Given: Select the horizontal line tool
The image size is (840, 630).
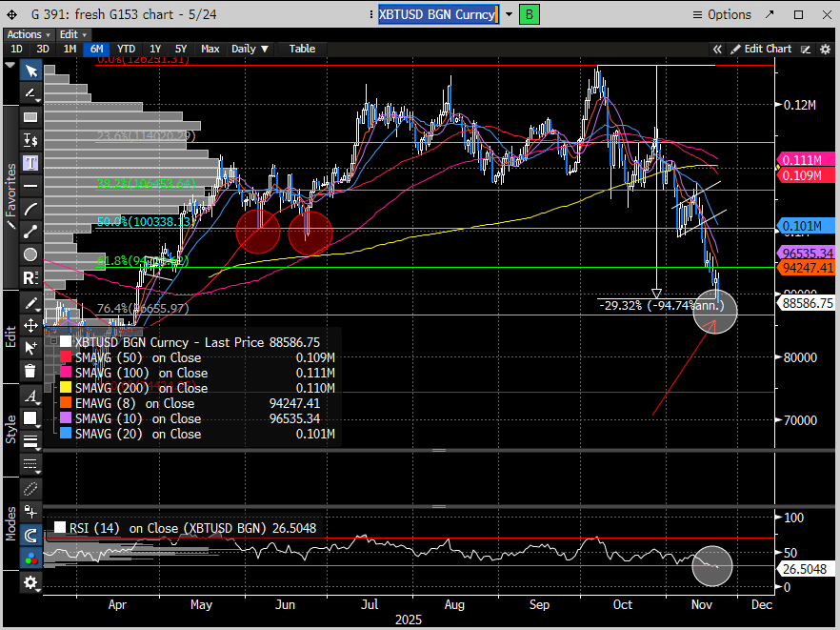Looking at the screenshot, I should [30, 186].
